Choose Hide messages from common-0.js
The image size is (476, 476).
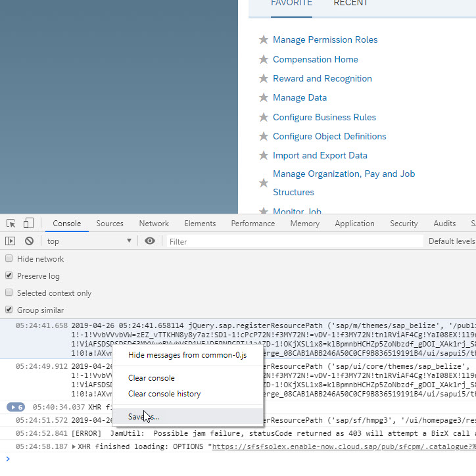pos(187,355)
